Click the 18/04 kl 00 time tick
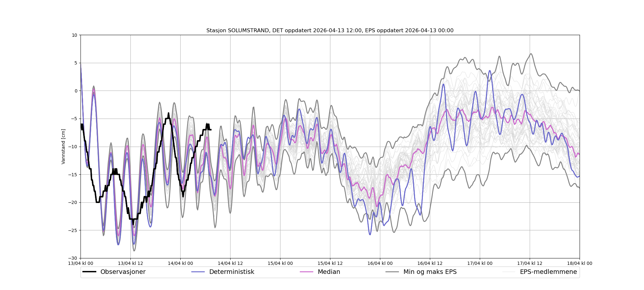This screenshot has height=290, width=644. [x=579, y=263]
